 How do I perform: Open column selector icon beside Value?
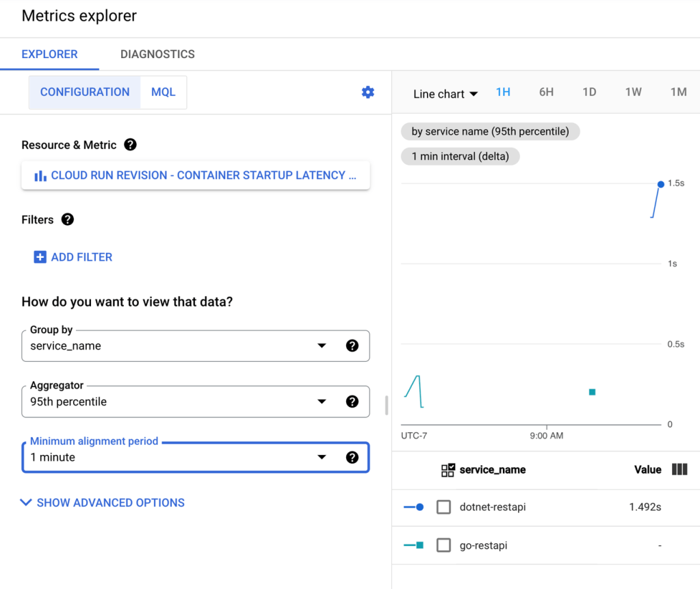(679, 469)
